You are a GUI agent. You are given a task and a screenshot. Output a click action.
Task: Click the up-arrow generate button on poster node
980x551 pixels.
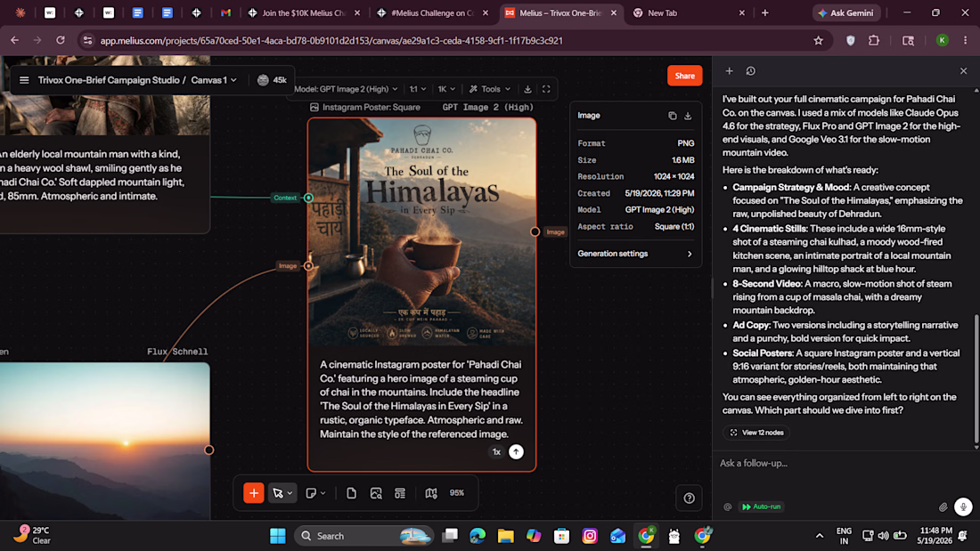tap(516, 451)
